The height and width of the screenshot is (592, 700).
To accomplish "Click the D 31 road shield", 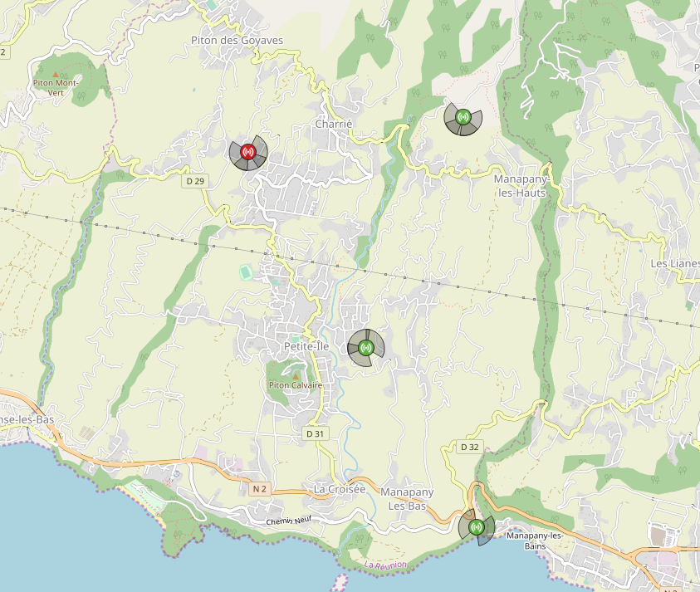I will click(x=316, y=433).
